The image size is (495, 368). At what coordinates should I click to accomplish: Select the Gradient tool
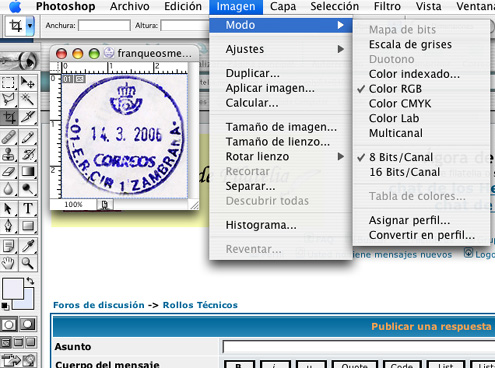(28, 172)
